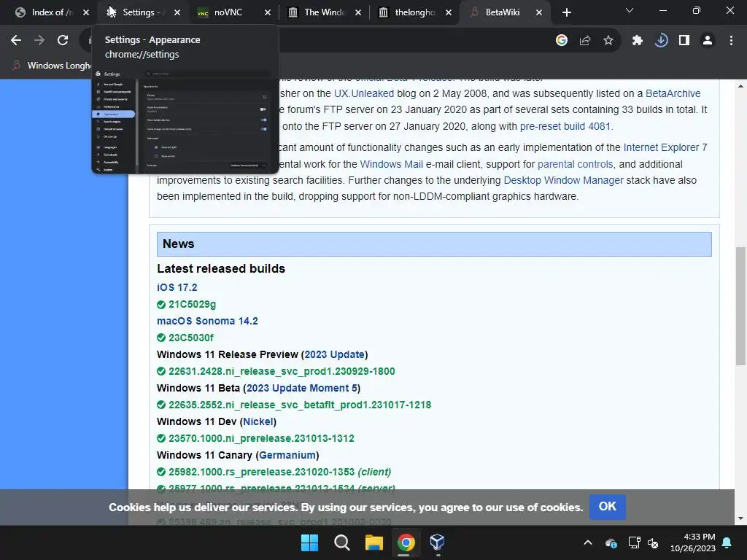The height and width of the screenshot is (560, 747).
Task: Click the scrollbar down arrow
Action: 740,518
